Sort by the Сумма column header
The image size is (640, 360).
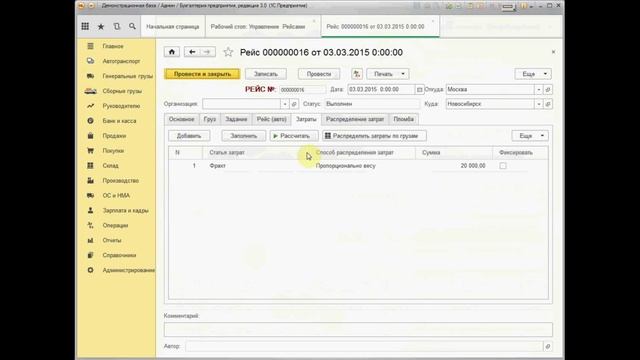(454, 152)
